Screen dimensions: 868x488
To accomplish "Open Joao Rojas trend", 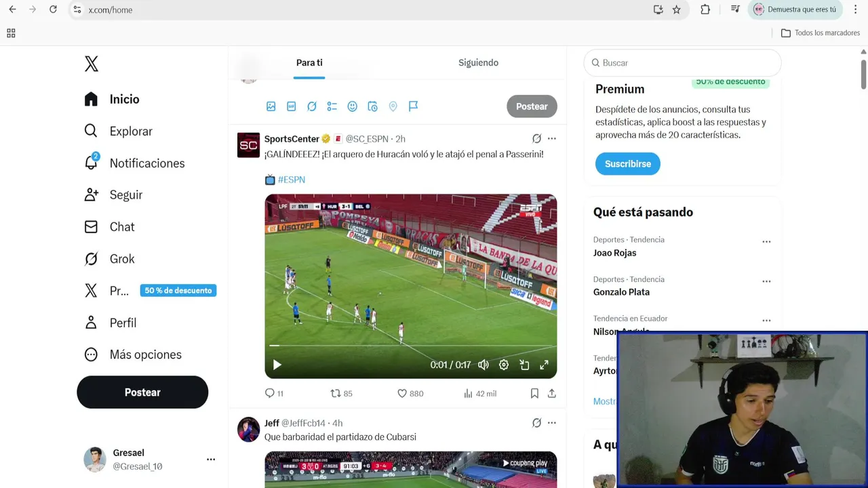I will (614, 253).
